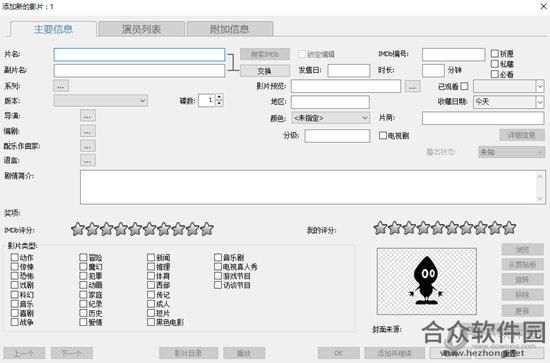Expand the 收藏日期 dropdown showing 今天

(540, 102)
